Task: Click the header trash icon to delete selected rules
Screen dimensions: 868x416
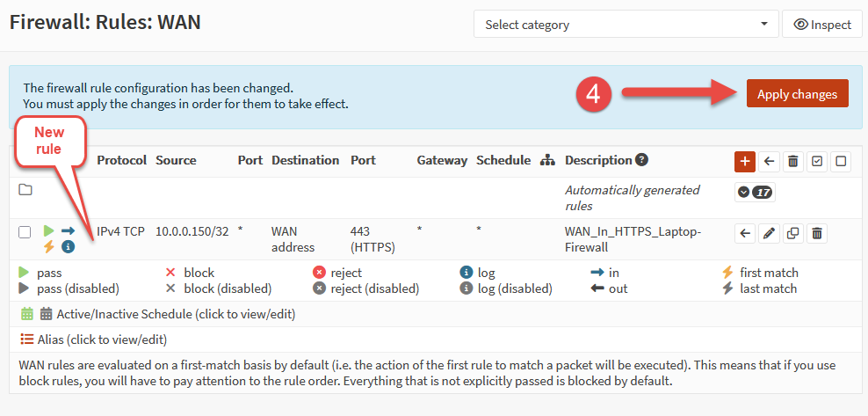Action: (x=793, y=161)
